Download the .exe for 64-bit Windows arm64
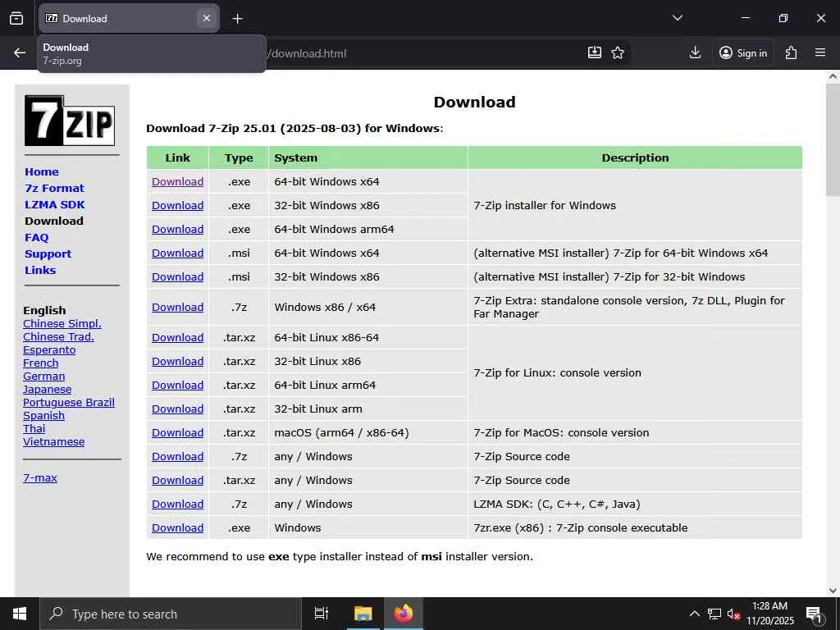Screen dimensions: 840x630 coord(177,230)
